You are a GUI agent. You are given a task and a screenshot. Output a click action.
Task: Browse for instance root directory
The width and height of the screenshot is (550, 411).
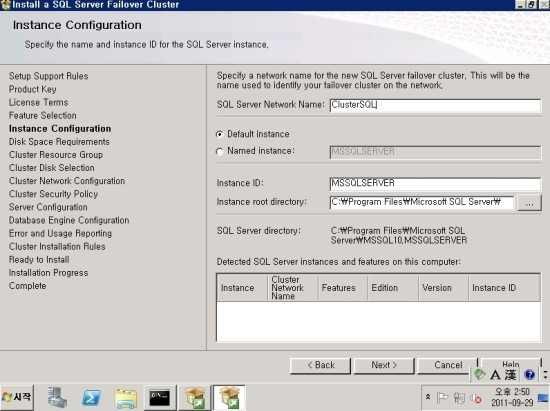click(529, 203)
